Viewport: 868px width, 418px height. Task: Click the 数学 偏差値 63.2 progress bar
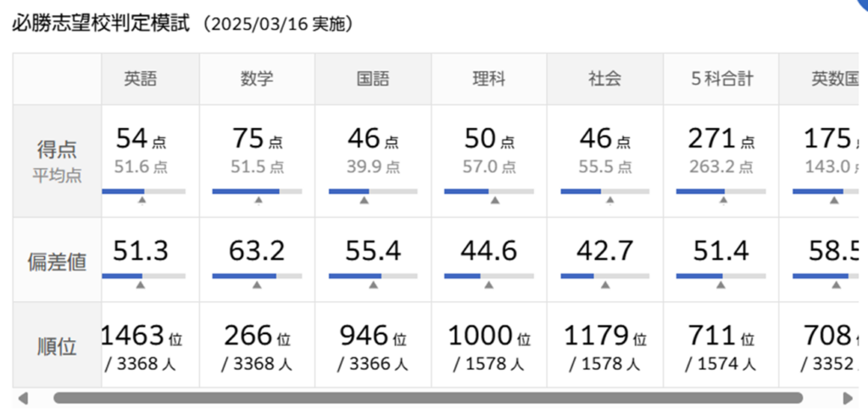(x=257, y=276)
